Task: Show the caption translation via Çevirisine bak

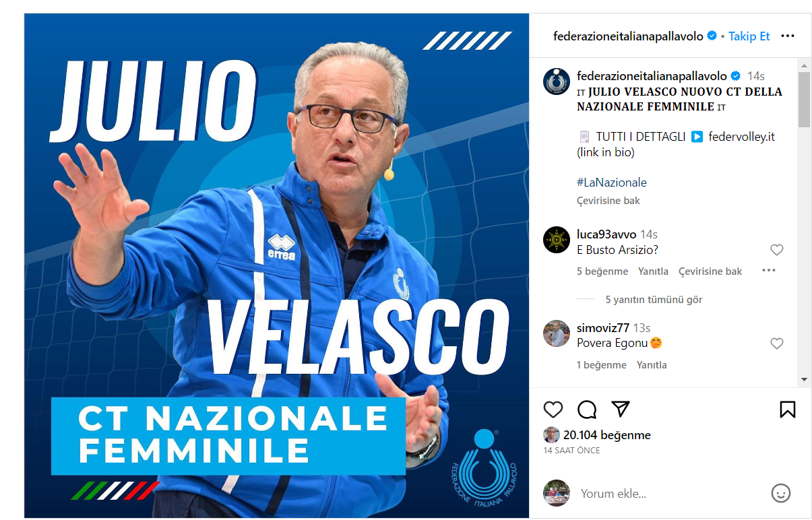Action: click(608, 201)
